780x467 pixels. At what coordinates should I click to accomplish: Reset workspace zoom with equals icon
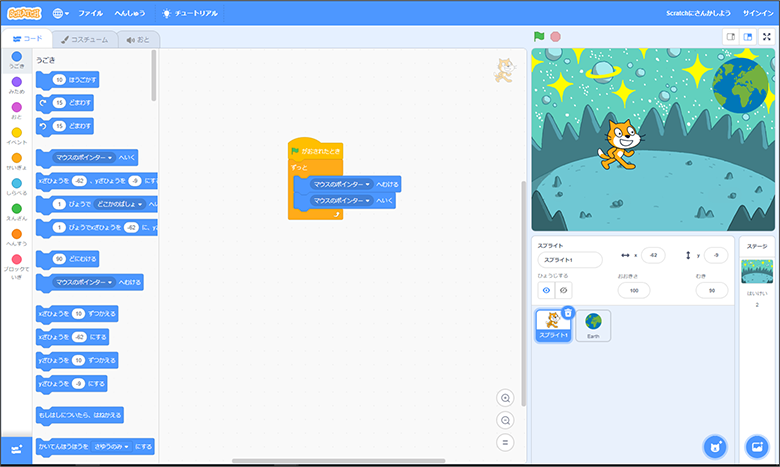pos(506,442)
